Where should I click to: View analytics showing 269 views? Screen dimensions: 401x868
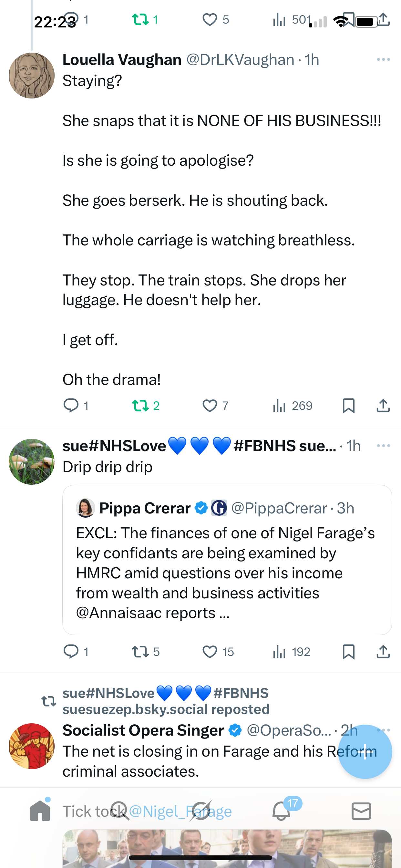[x=293, y=405]
